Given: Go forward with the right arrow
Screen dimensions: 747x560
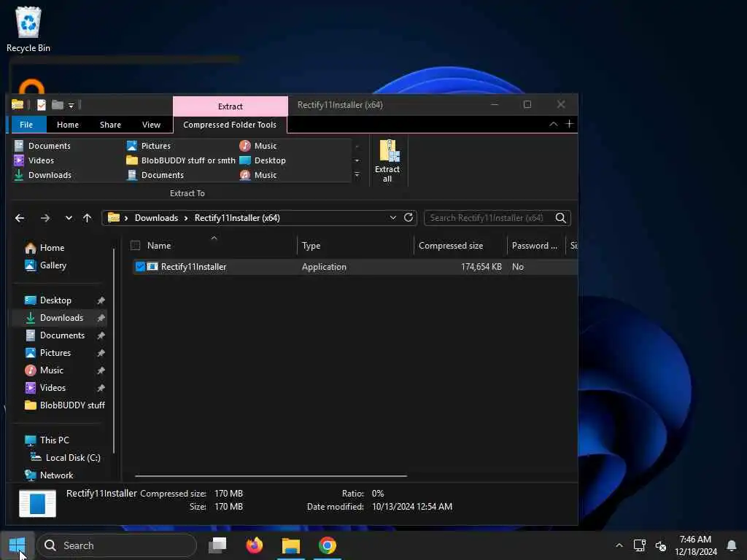Looking at the screenshot, I should (45, 218).
